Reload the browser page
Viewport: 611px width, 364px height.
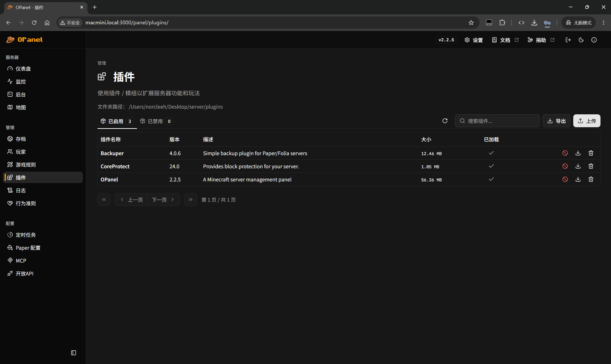pos(34,23)
